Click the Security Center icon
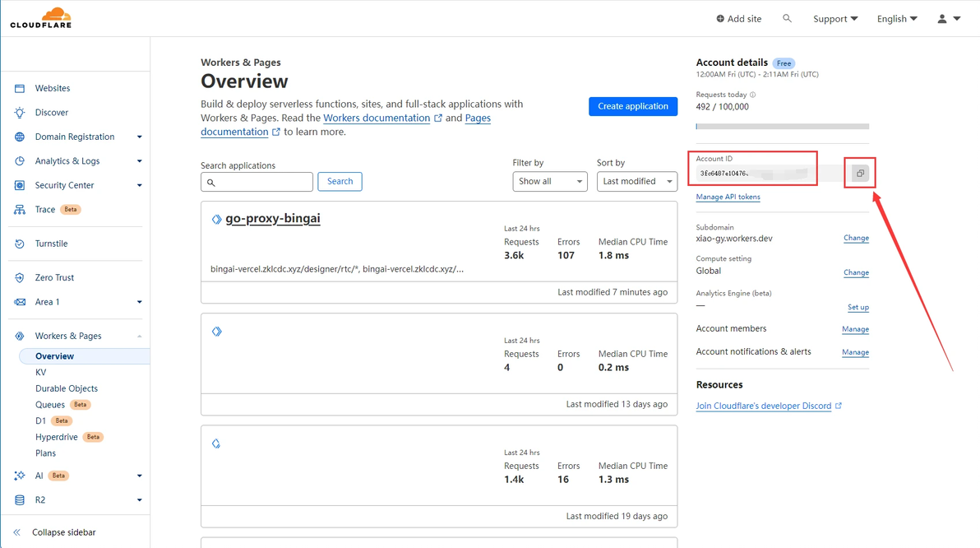980x548 pixels. pos(20,185)
